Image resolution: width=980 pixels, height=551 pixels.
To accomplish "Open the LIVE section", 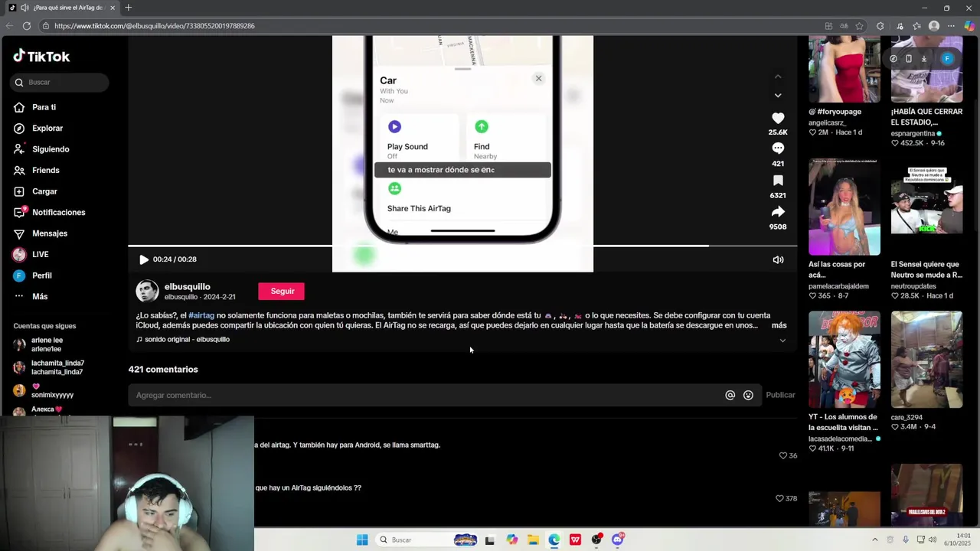I will [40, 254].
